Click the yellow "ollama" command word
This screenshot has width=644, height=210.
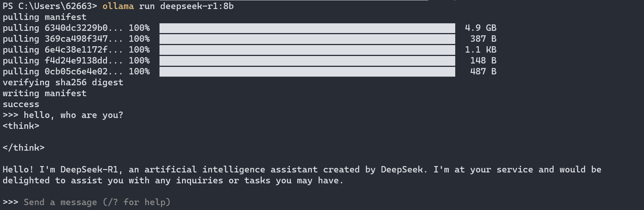tap(118, 6)
